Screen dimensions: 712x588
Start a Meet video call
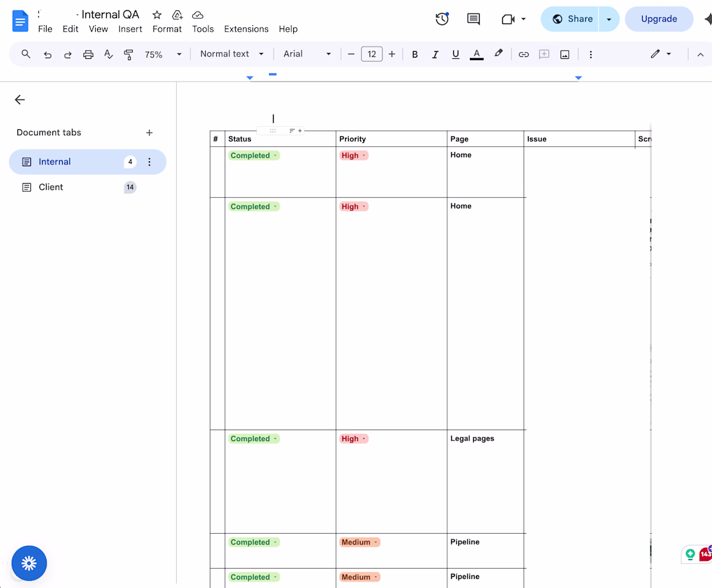[507, 19]
